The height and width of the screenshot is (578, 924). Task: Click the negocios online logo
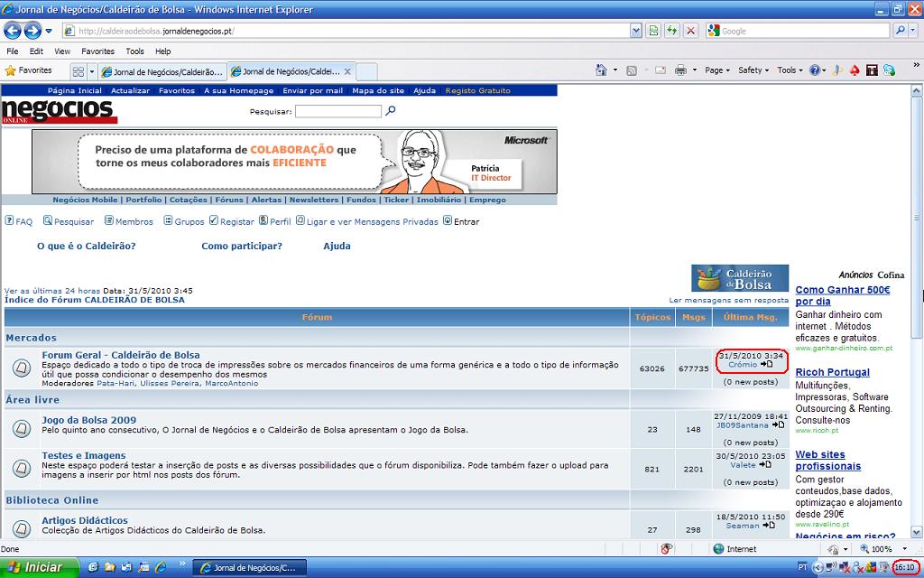point(60,111)
